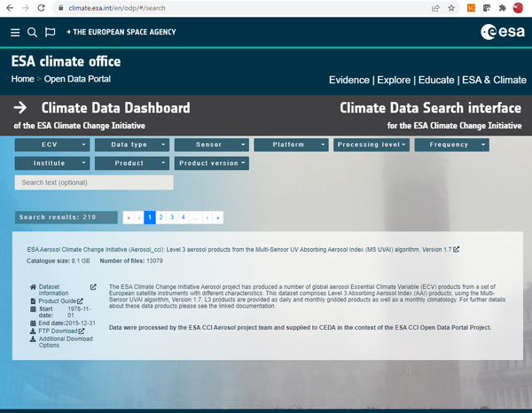Expand the Product version dropdown
532x413 pixels.
tap(212, 163)
